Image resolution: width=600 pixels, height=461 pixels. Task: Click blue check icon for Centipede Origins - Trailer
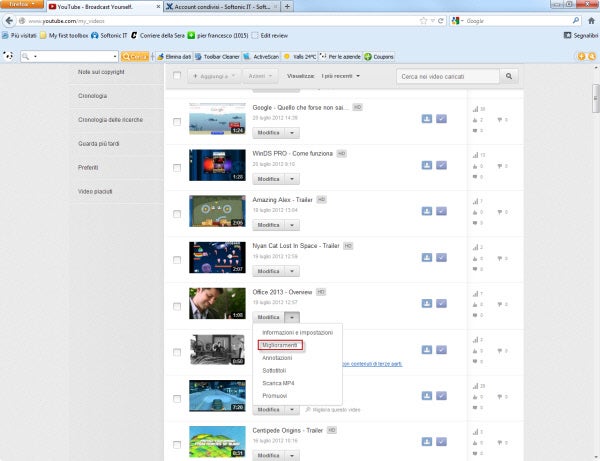pos(441,442)
